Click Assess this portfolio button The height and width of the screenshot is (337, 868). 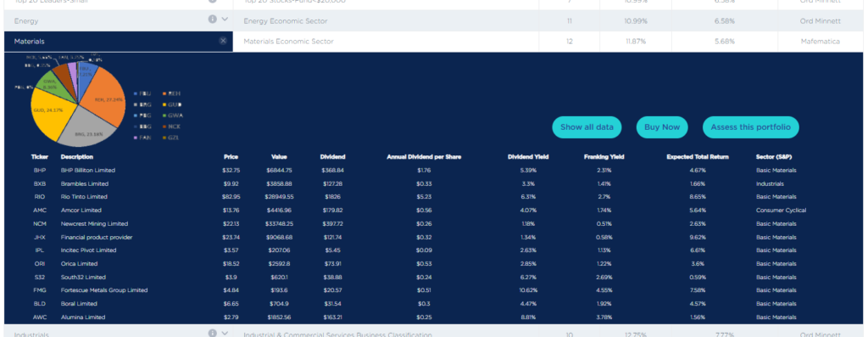coord(751,127)
